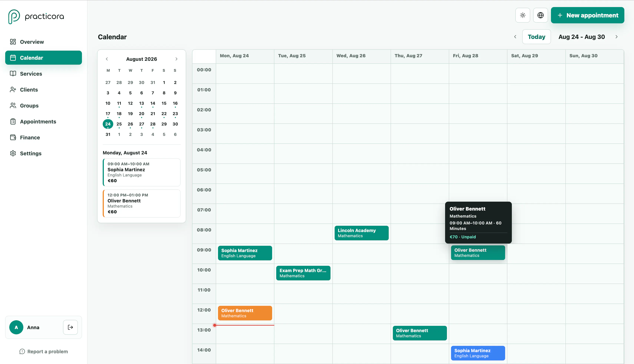Select August 1 in mini calendar

pyautogui.click(x=164, y=82)
